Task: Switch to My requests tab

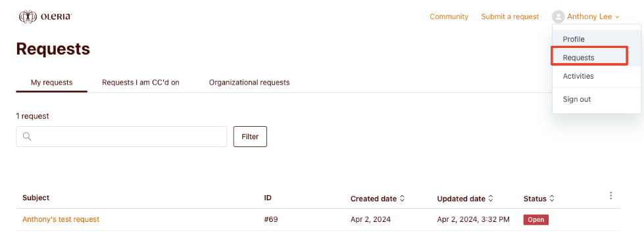Action: coord(52,82)
